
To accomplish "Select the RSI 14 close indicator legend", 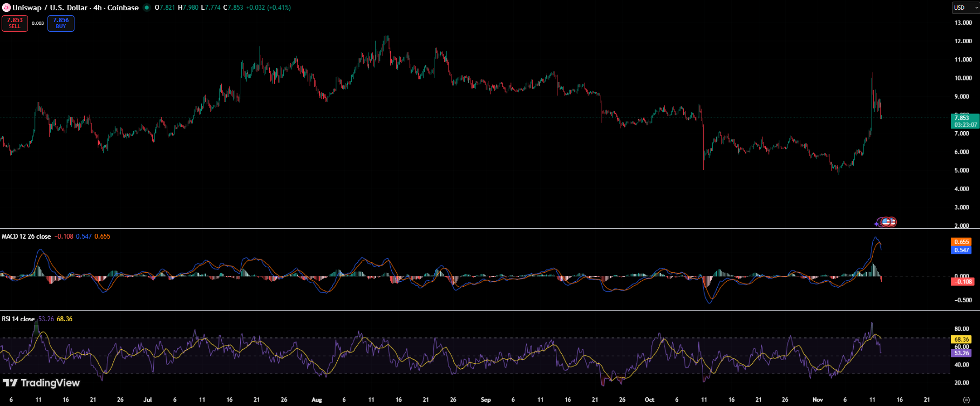I will (18, 319).
